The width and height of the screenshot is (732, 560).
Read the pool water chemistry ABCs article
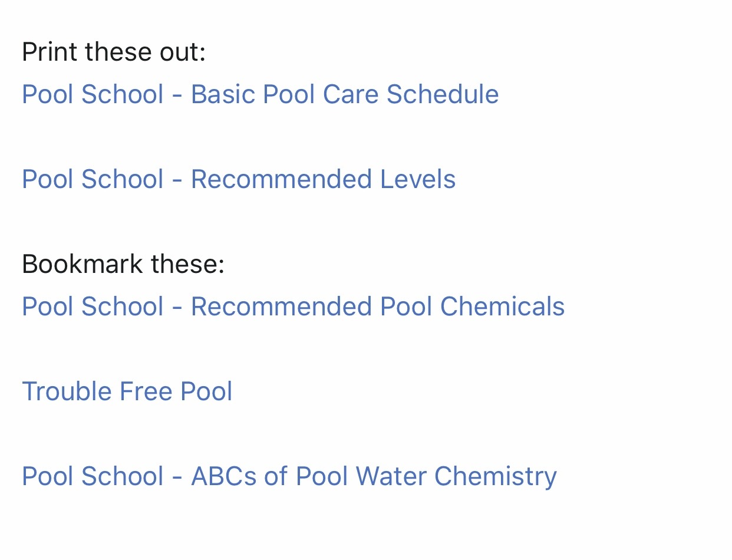tap(289, 476)
